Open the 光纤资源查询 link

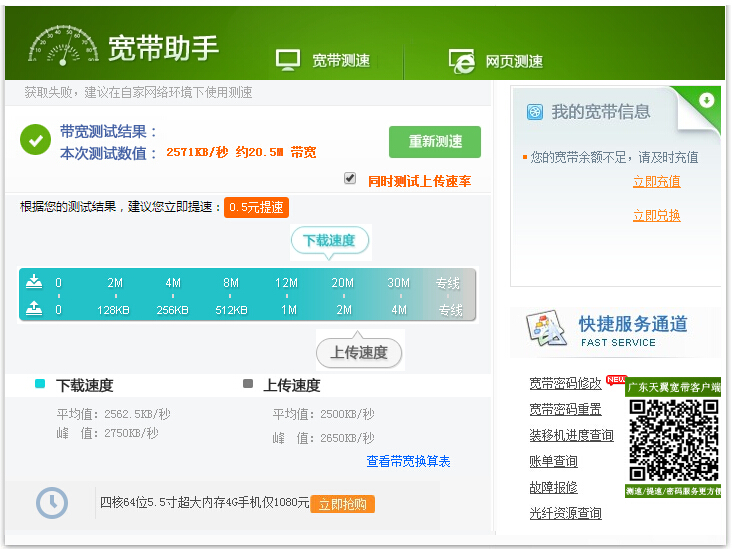pyautogui.click(x=565, y=513)
